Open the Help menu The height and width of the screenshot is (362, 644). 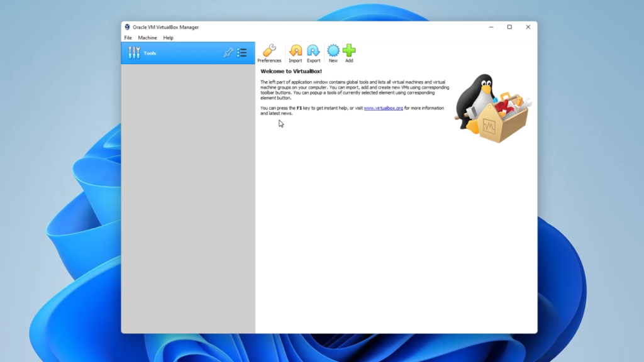[x=169, y=38]
